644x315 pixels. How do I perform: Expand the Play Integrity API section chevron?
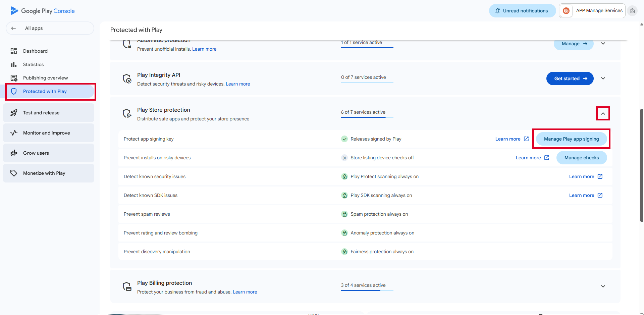(603, 78)
